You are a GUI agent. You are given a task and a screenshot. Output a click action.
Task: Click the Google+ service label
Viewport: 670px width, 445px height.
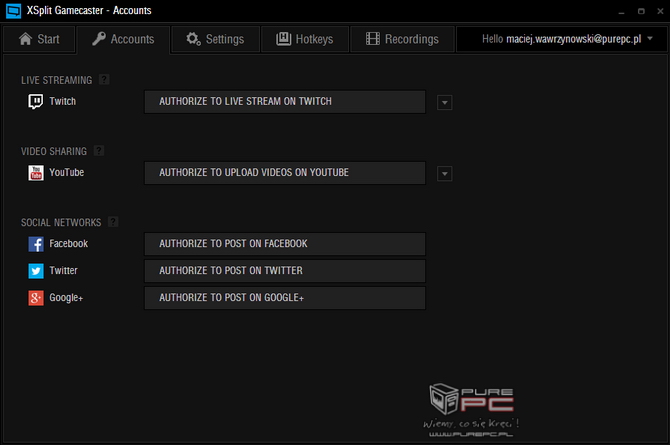66,298
